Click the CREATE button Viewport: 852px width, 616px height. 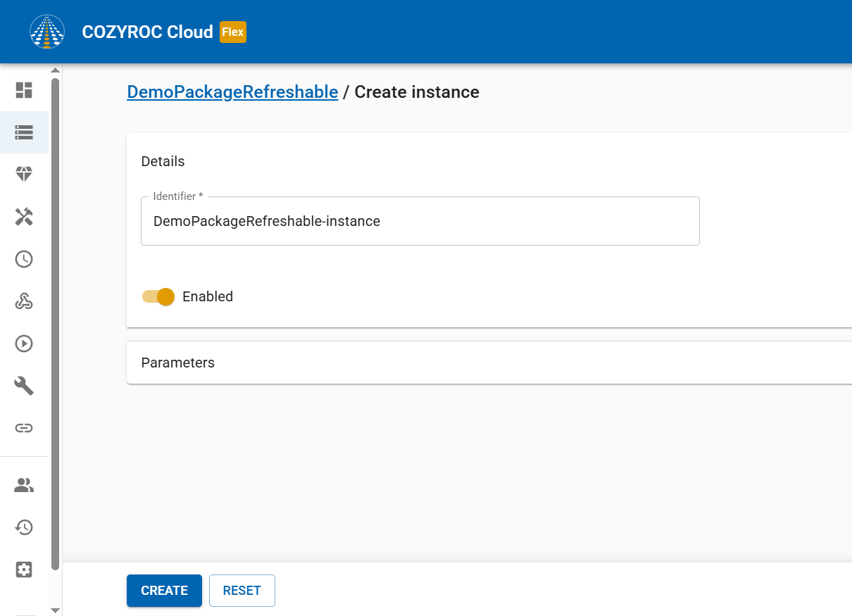(164, 591)
